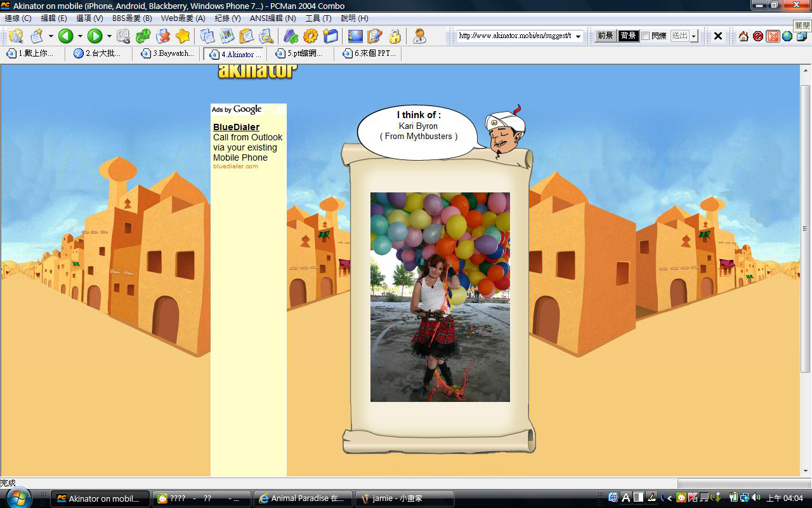Screen dimensions: 812x508
Task: Switch to tab 1.戴上你...
Action: click(31, 54)
